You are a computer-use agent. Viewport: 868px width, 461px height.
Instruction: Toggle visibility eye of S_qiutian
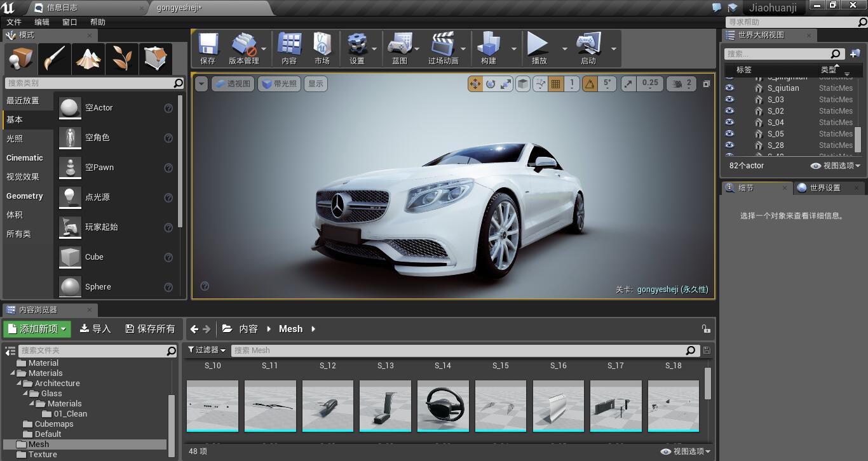729,88
